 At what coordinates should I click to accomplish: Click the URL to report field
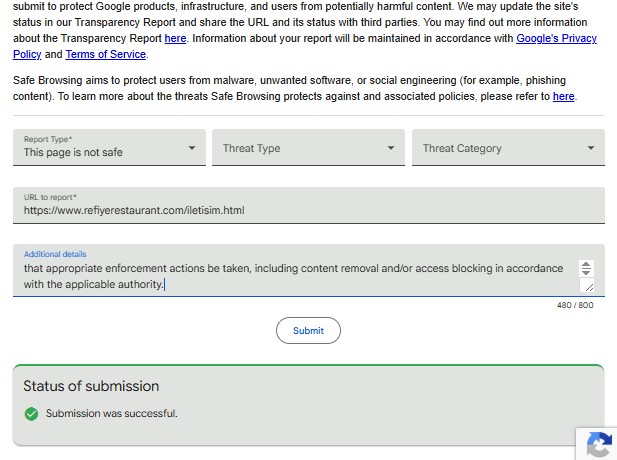308,205
